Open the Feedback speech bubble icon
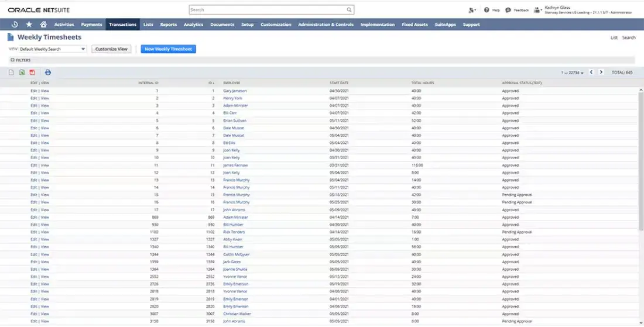Screen dimensions: 644x327 [x=508, y=10]
